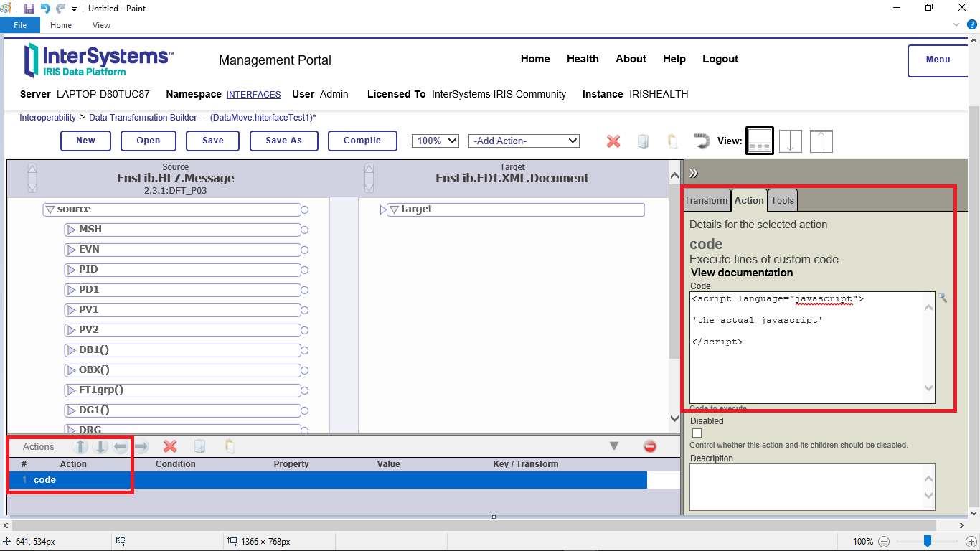Image resolution: width=980 pixels, height=551 pixels.
Task: Click the Open button
Action: (x=149, y=141)
